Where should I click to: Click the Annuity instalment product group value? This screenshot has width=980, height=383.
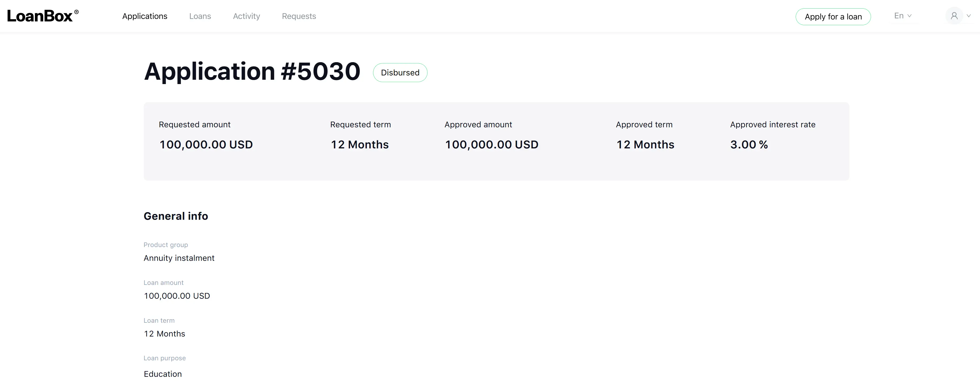pyautogui.click(x=179, y=258)
